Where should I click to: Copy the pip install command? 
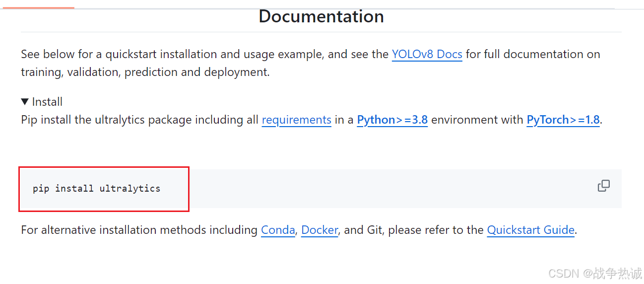[603, 186]
